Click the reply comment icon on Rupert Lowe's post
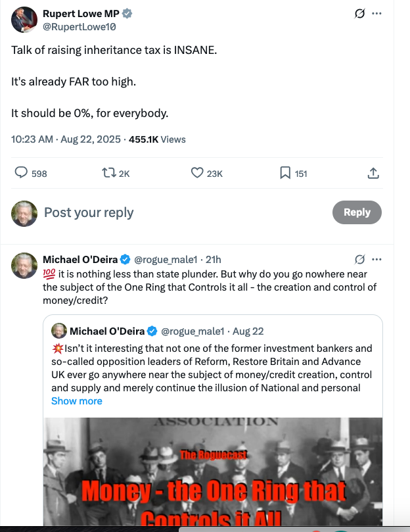 22,173
